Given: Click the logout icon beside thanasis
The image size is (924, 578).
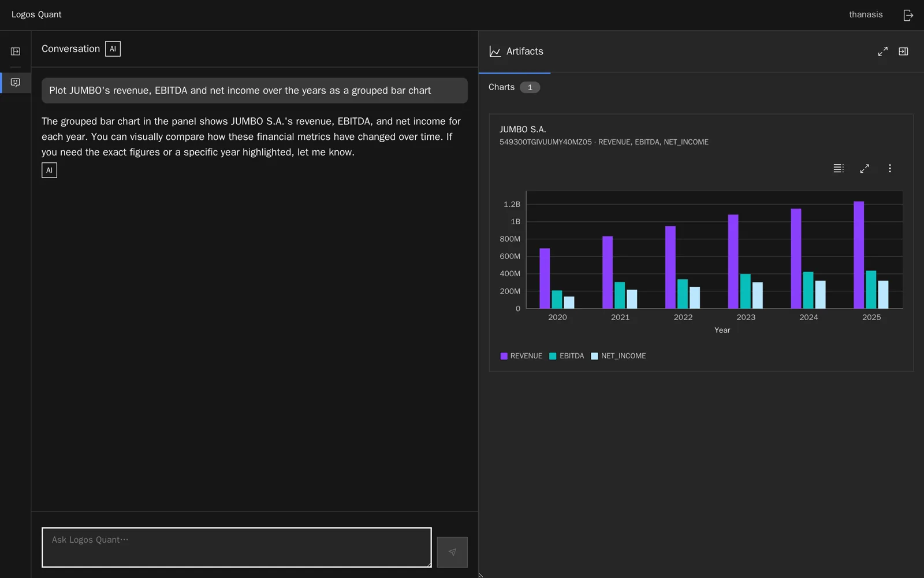Looking at the screenshot, I should [908, 15].
